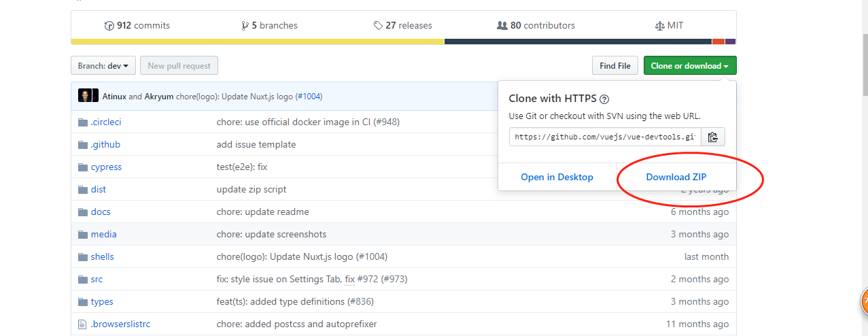The image size is (868, 336).
Task: Open the 27 releases page
Action: pos(402,26)
